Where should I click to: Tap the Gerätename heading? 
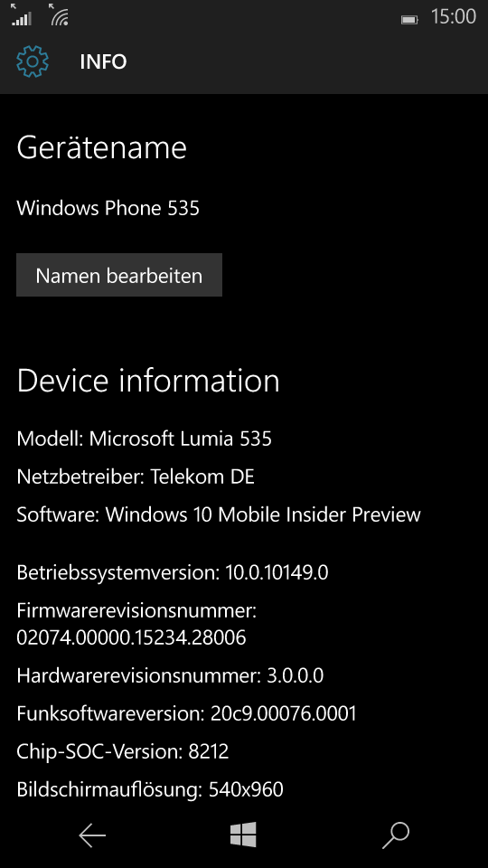(102, 147)
